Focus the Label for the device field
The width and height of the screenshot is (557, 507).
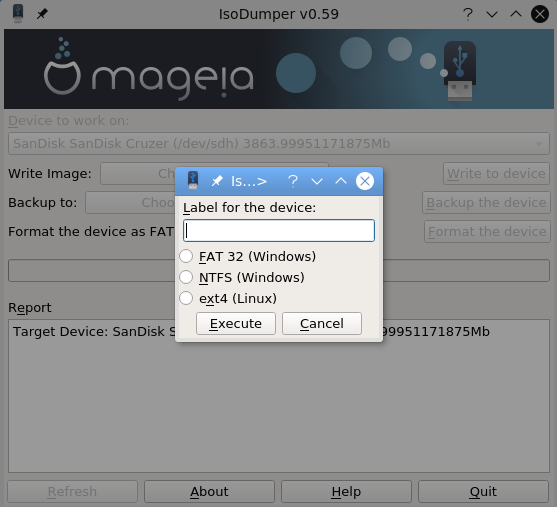pyautogui.click(x=279, y=231)
